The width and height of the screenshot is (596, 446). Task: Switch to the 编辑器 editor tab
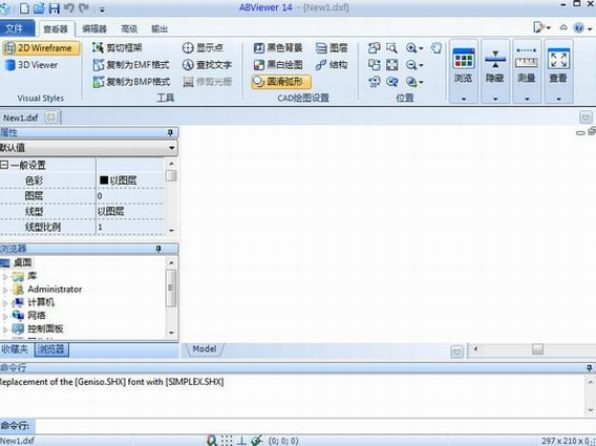tap(94, 29)
